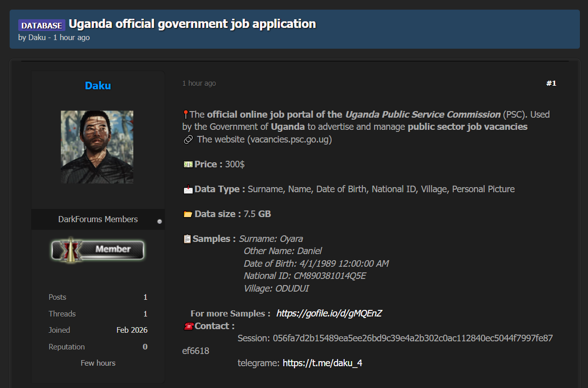The width and height of the screenshot is (588, 388).
Task: Click the Reputation score value
Action: click(x=145, y=347)
